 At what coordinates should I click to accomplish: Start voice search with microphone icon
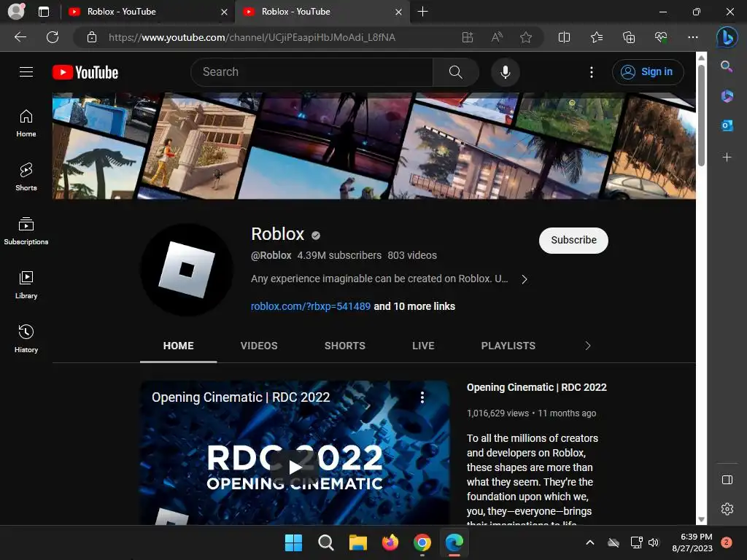click(505, 72)
